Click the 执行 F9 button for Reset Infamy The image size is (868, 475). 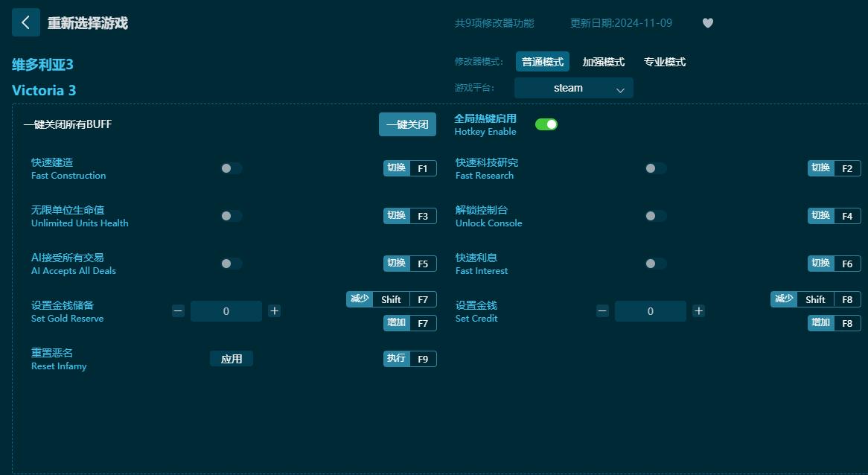pos(409,359)
